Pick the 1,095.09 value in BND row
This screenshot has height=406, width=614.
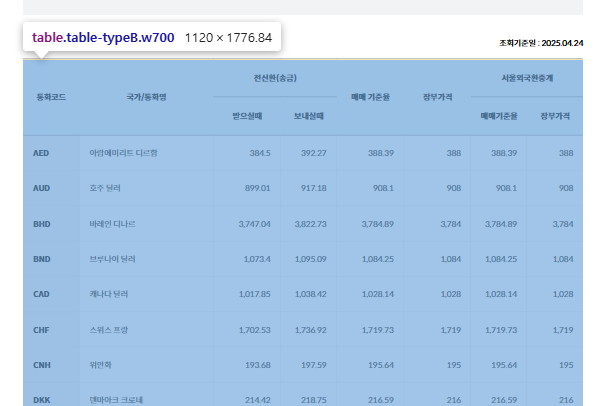[311, 259]
